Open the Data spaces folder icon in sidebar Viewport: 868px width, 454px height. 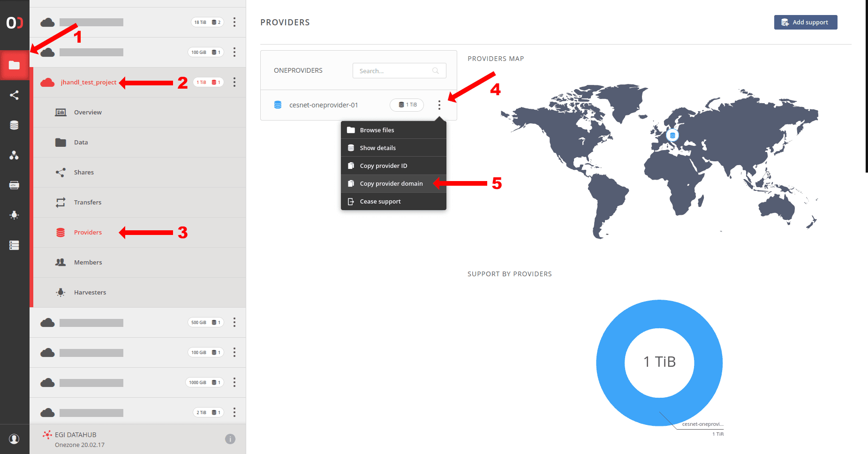click(x=14, y=65)
